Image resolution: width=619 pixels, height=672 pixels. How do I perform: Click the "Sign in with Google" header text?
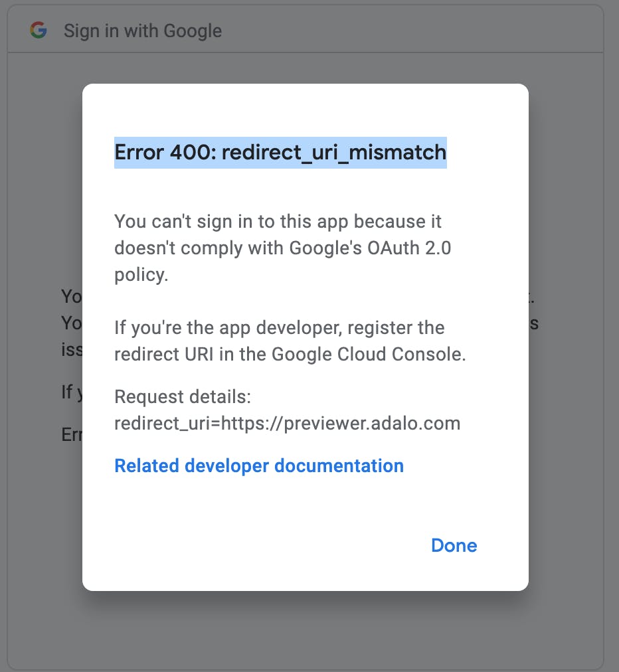point(142,31)
